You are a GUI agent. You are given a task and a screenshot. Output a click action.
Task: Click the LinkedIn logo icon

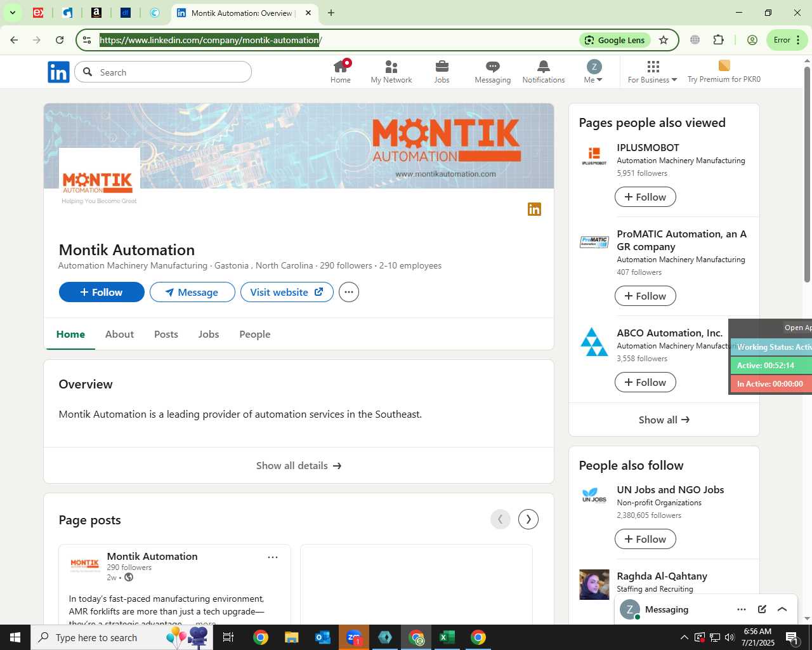[x=58, y=72]
